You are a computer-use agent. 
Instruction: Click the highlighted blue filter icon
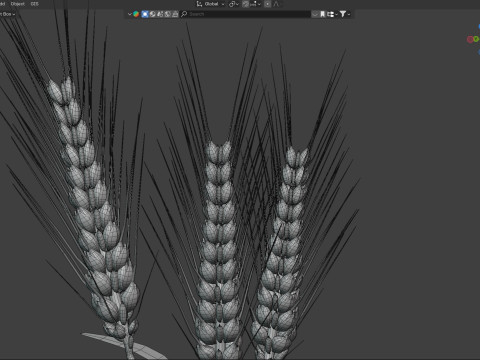145,14
